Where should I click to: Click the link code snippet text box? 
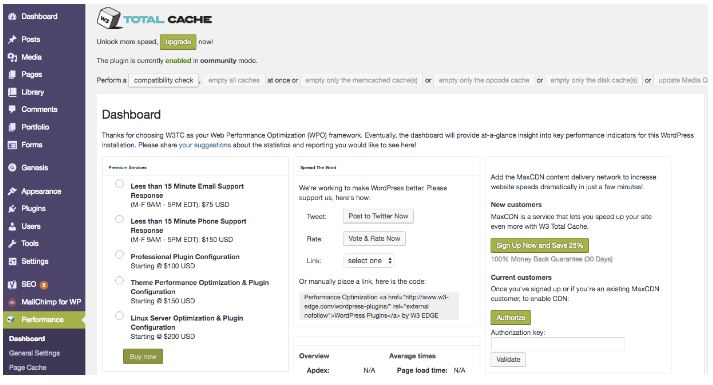click(379, 306)
